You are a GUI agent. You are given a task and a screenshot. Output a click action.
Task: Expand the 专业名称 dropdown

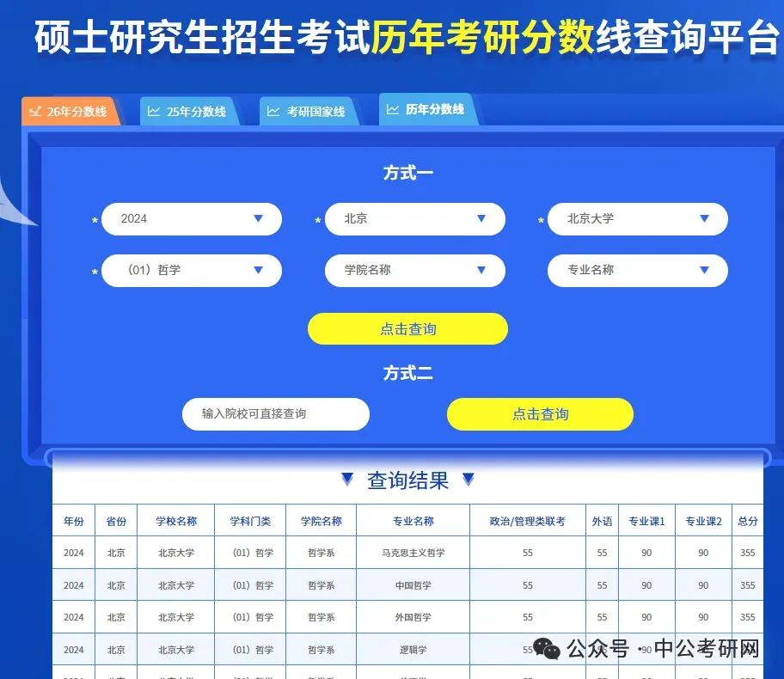click(x=638, y=271)
